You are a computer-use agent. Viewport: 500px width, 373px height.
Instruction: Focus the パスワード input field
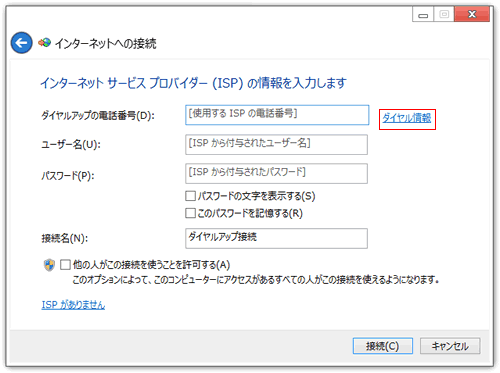(x=276, y=173)
